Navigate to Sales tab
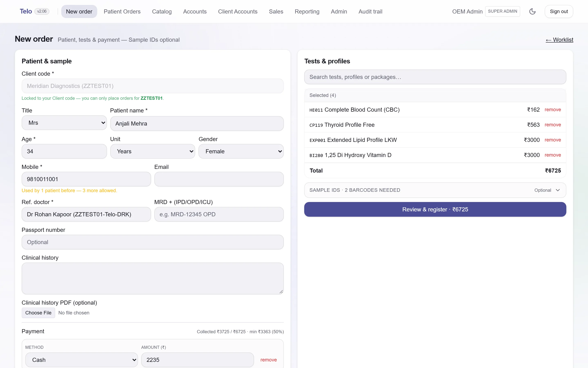Viewport: 588px width, 368px height. click(276, 11)
